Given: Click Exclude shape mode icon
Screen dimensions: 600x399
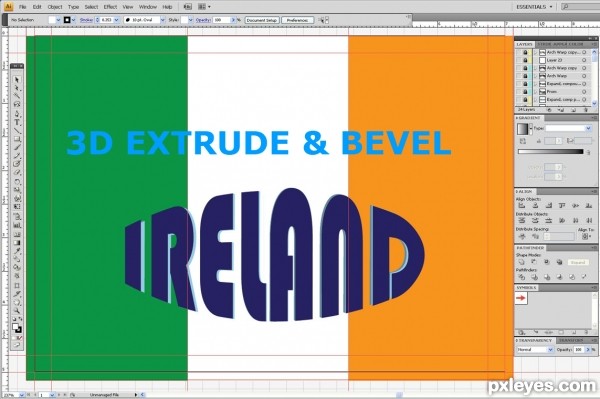Looking at the screenshot, I should point(559,262).
